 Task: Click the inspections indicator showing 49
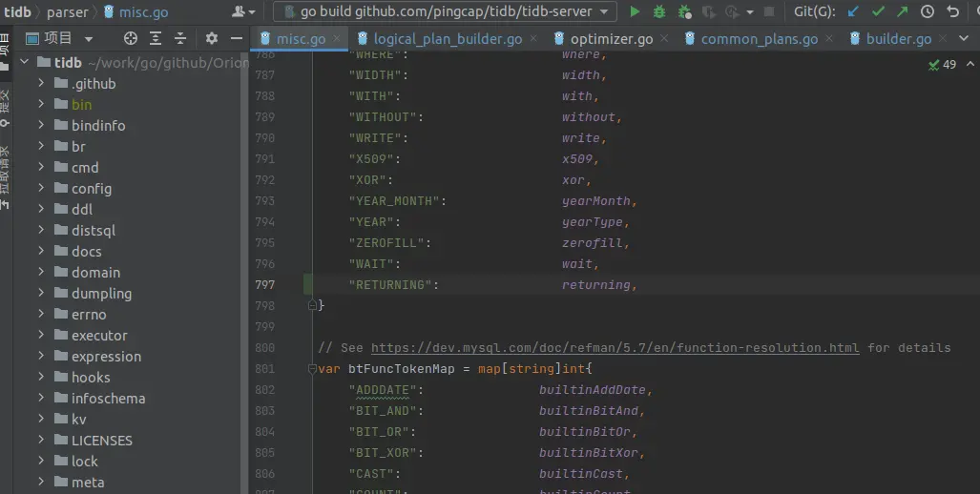[942, 65]
